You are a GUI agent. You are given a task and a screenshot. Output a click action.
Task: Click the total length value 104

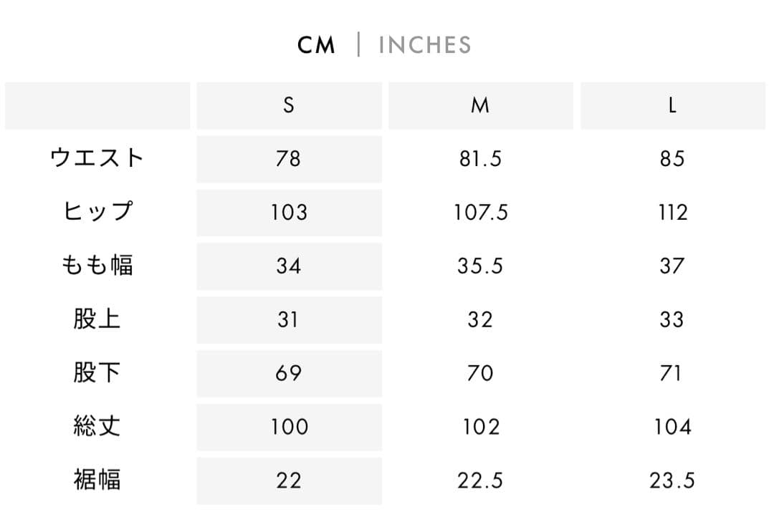[672, 427]
